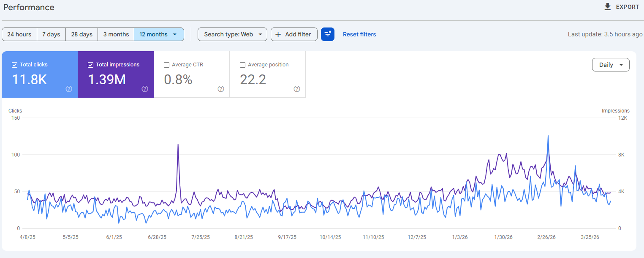Image resolution: width=644 pixels, height=258 pixels.
Task: Enable the Average CTR checkbox
Action: pyautogui.click(x=166, y=65)
